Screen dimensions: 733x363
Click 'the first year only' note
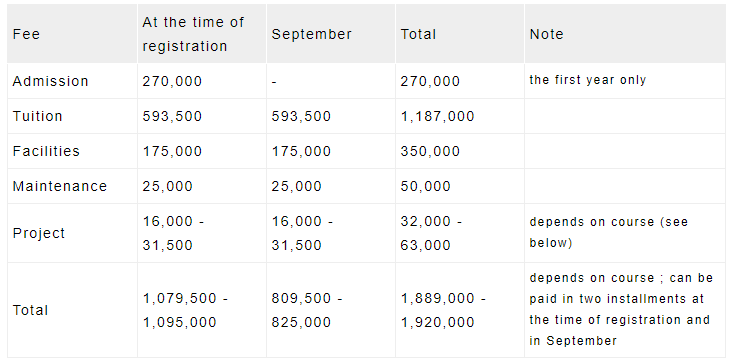[588, 80]
